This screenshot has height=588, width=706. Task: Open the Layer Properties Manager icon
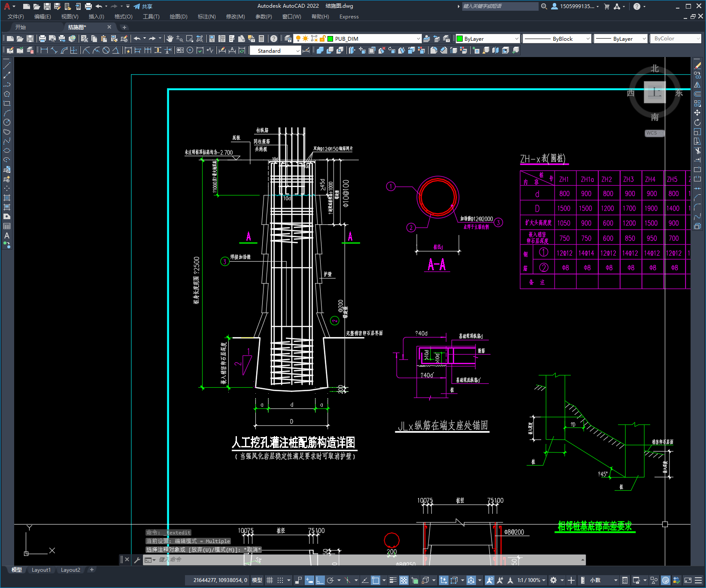pyautogui.click(x=288, y=39)
